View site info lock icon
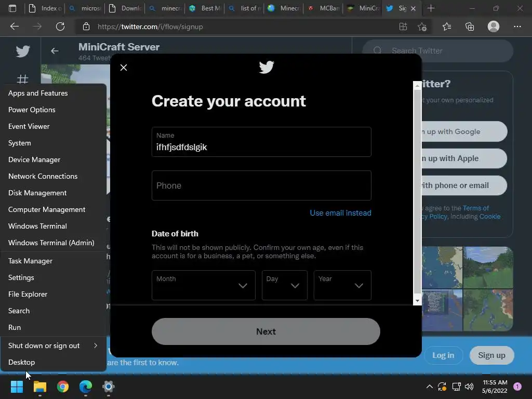532x399 pixels. 86,26
